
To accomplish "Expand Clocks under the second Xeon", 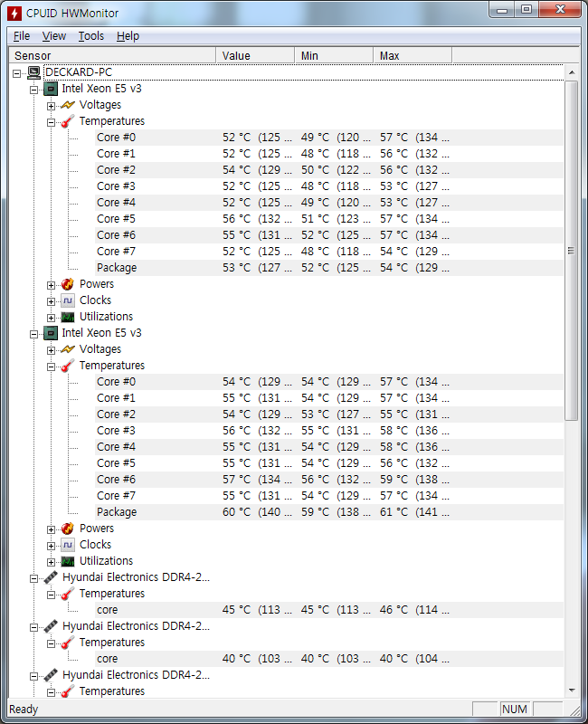I will pyautogui.click(x=51, y=546).
